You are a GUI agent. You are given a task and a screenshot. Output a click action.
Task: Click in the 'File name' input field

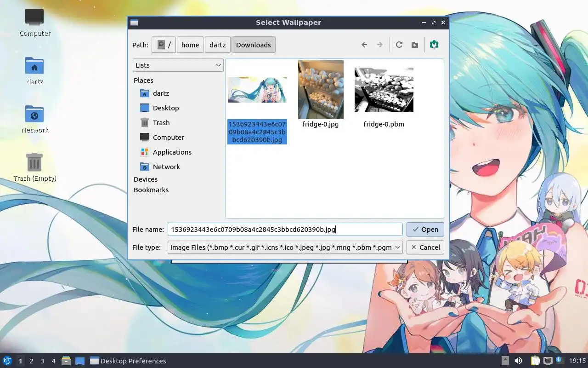coord(285,230)
